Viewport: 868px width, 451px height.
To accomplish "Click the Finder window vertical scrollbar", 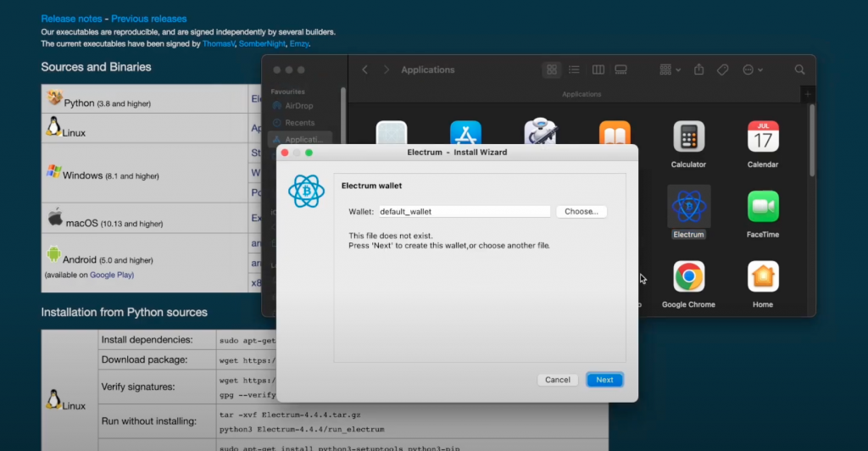I will point(812,140).
